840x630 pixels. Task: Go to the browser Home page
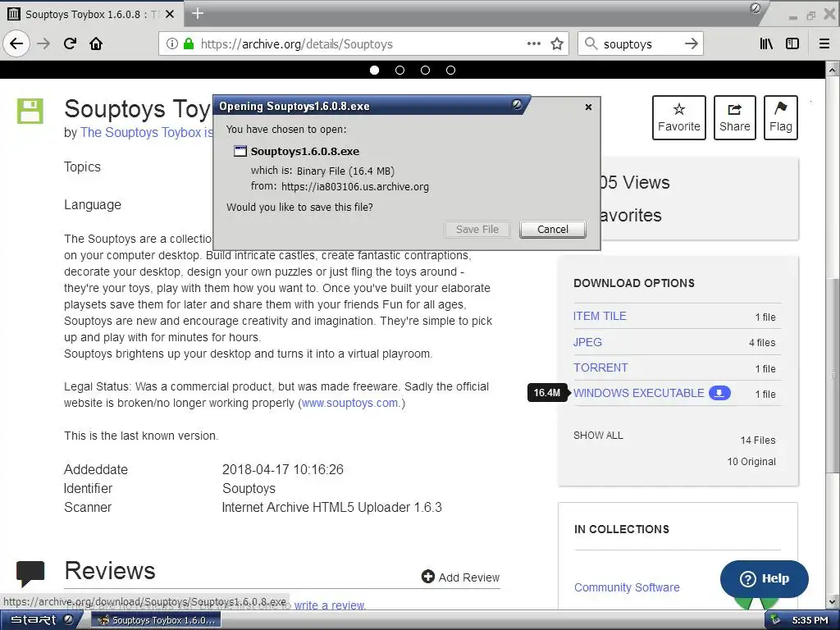(96, 43)
